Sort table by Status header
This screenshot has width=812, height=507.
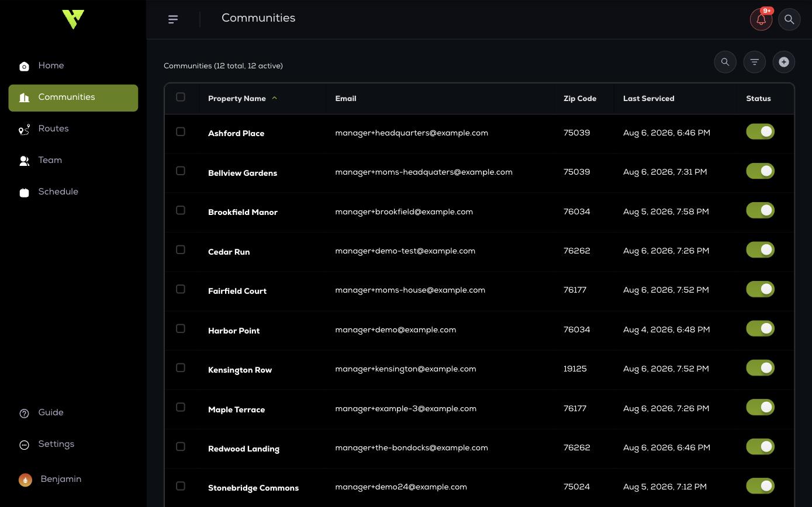pyautogui.click(x=758, y=99)
